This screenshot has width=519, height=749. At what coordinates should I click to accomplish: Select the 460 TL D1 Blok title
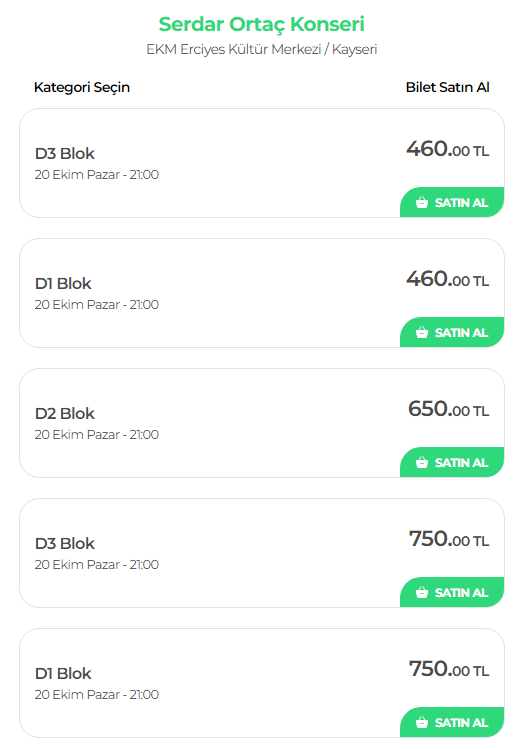(x=63, y=284)
